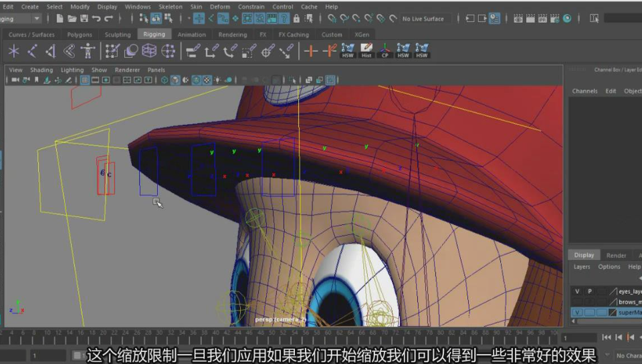Screen dimensions: 642x364
Task: Click the Redo arrow icon
Action: tap(109, 19)
